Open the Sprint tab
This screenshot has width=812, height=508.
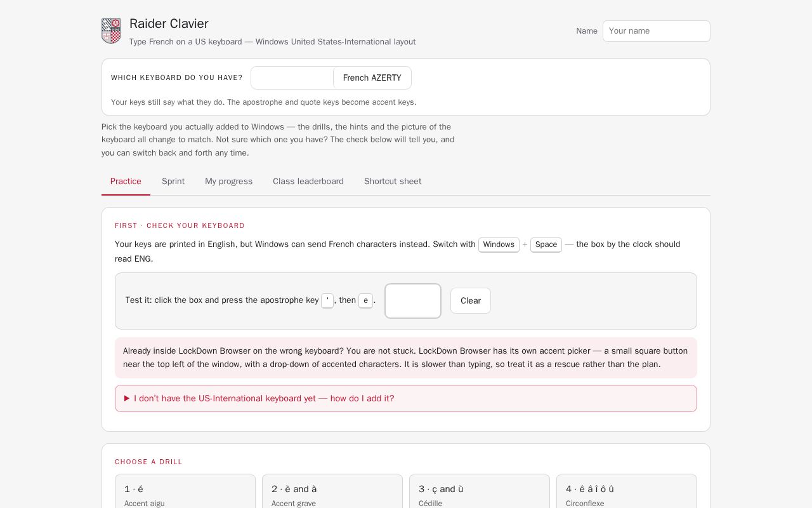[173, 182]
